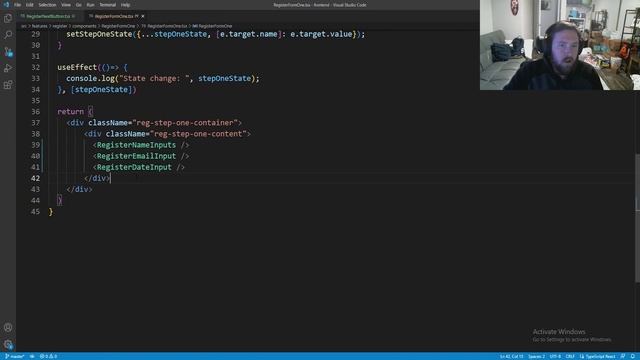Click line number 45 in gutter
The width and height of the screenshot is (640, 360).
point(36,212)
